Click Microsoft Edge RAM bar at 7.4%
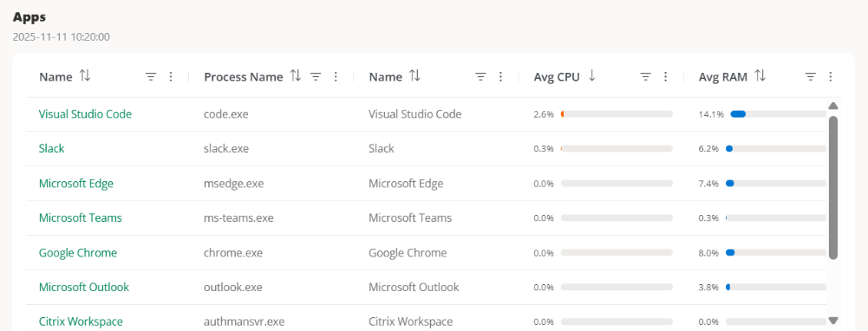The image size is (868, 331). [775, 183]
